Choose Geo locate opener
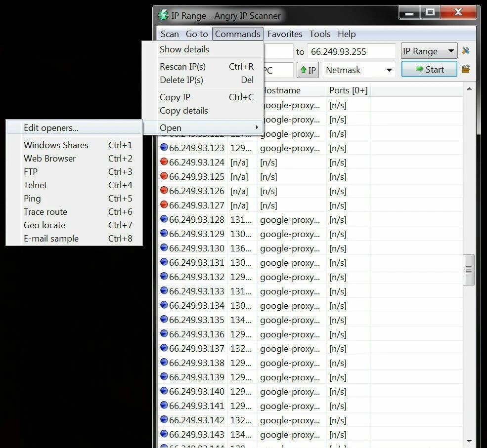The image size is (487, 448). [74, 225]
